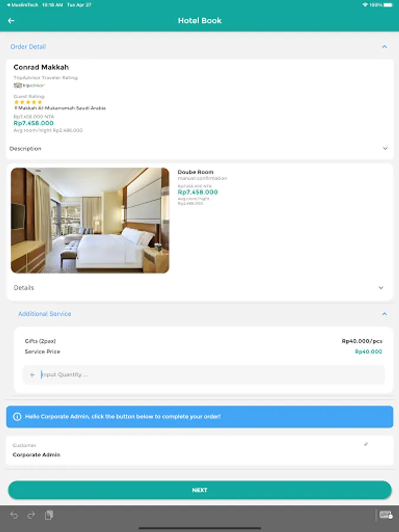
Task: Click the NEXT button
Action: click(x=200, y=490)
